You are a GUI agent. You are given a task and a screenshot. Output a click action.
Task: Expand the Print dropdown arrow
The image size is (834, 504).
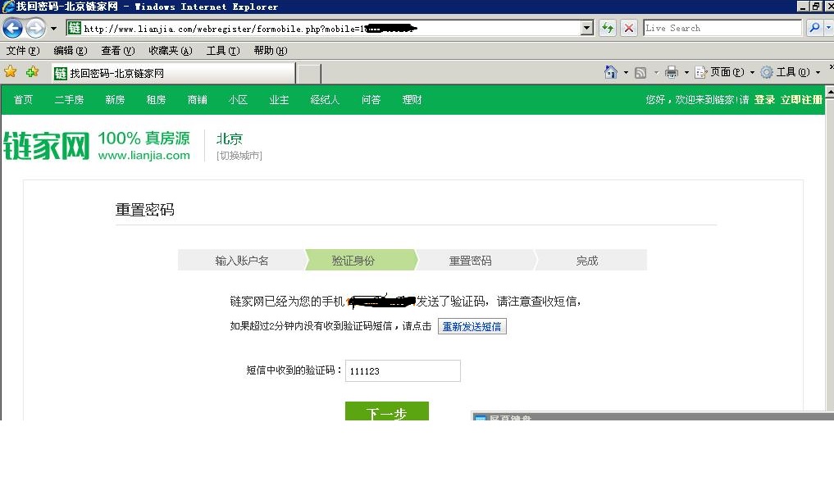pyautogui.click(x=686, y=72)
